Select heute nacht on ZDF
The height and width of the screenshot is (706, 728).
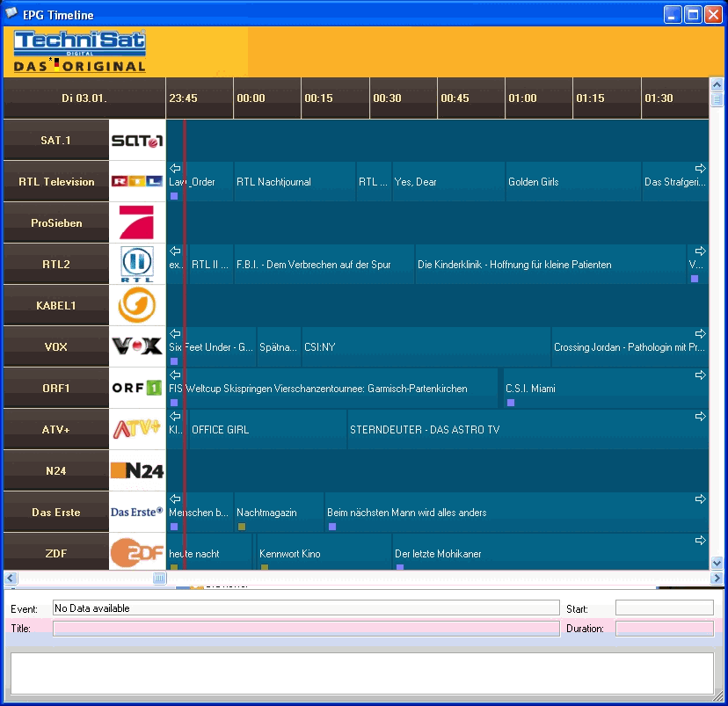209,552
